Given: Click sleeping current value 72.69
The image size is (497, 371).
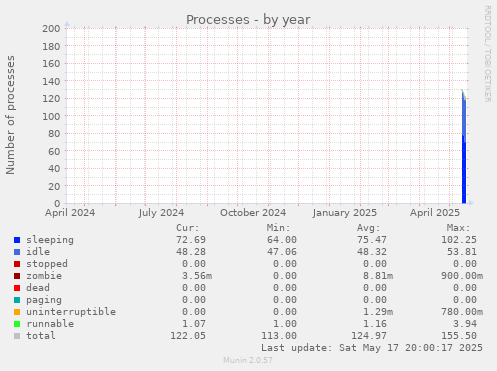Looking at the screenshot, I should point(191,240).
